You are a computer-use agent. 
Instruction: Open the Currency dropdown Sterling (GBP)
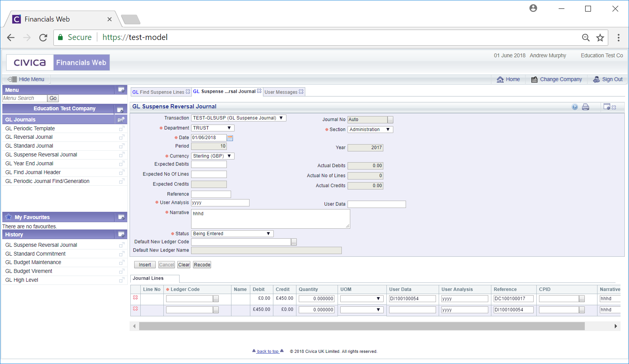[213, 156]
